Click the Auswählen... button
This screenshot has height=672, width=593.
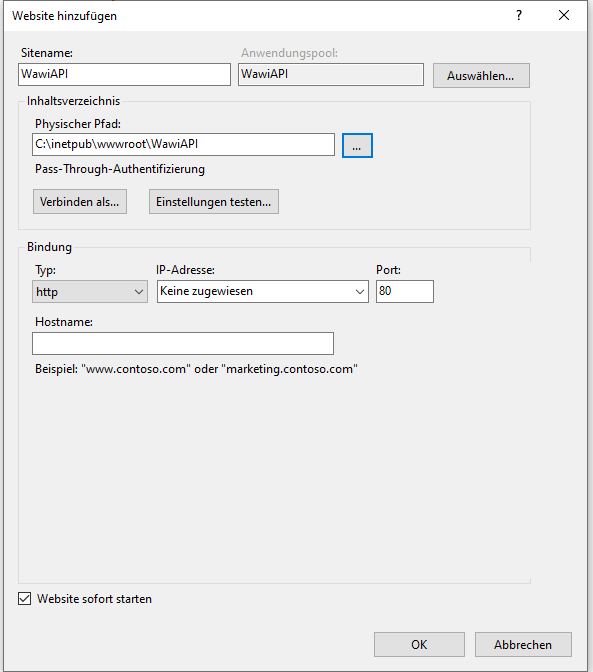(x=481, y=76)
